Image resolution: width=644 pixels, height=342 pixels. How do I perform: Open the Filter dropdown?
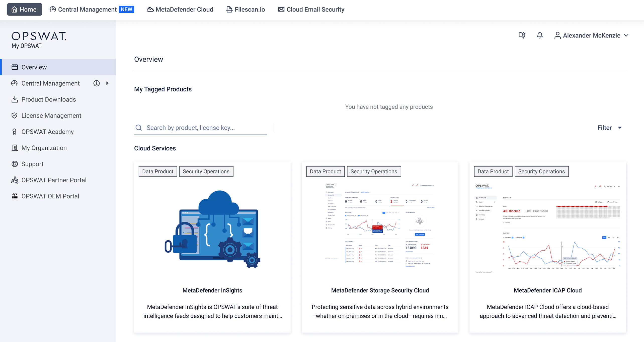click(x=609, y=128)
